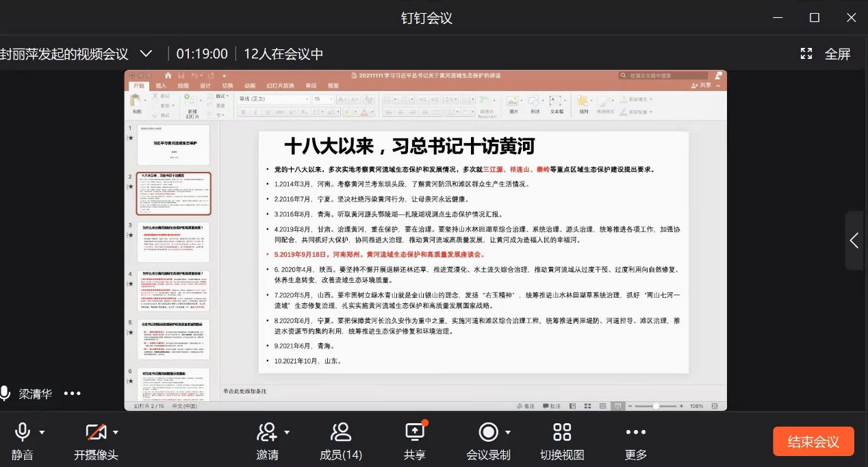Screen dimensions: 868x467
Task: Switch to the 设计 ribbon tab
Action: 205,86
